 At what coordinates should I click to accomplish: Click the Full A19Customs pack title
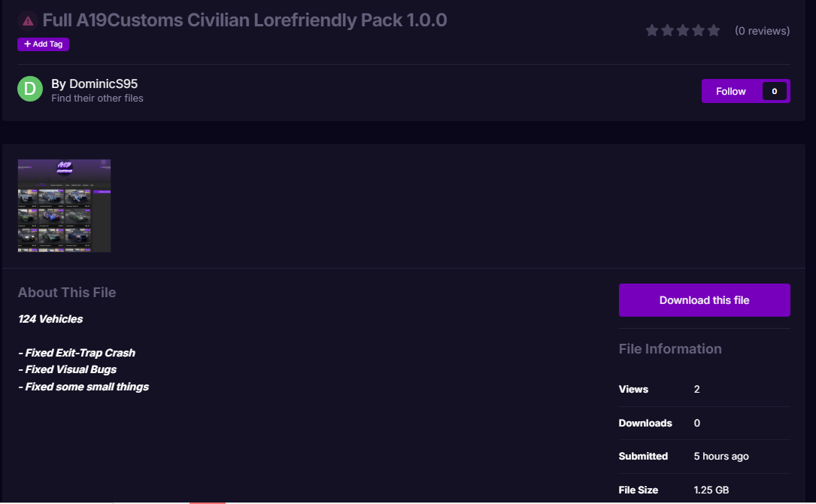244,20
